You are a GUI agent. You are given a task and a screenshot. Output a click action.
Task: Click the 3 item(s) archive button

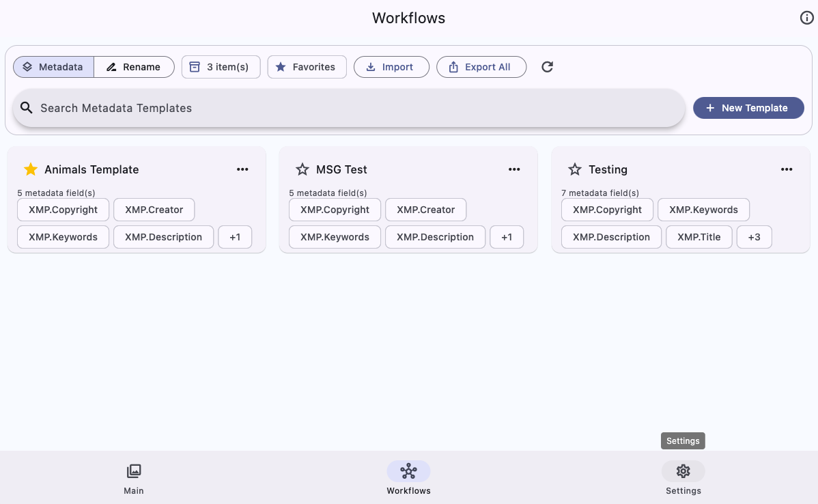tap(221, 67)
